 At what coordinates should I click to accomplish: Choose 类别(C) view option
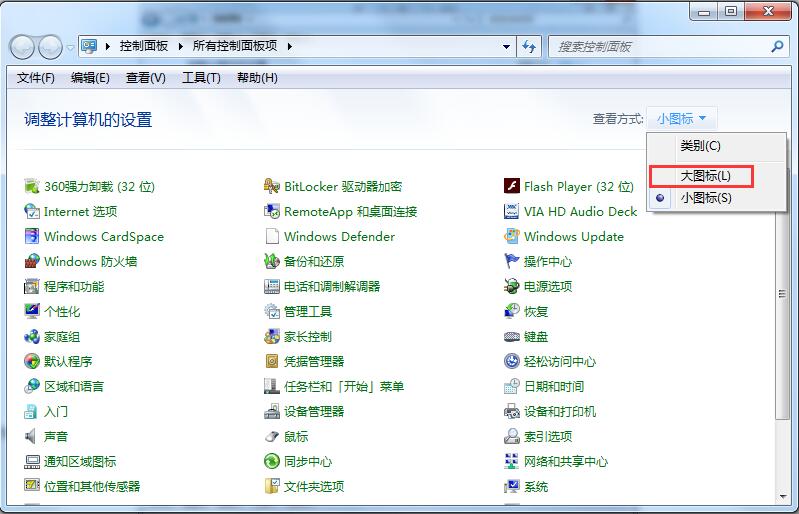point(700,146)
